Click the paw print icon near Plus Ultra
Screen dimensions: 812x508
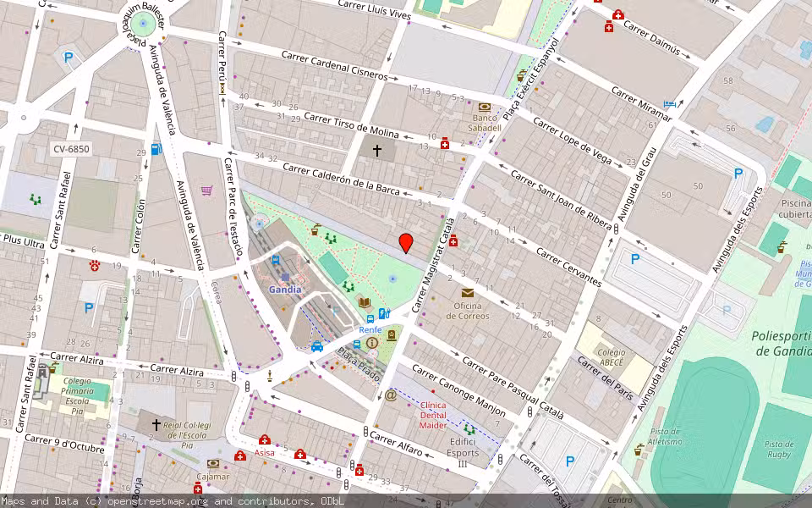click(x=95, y=265)
